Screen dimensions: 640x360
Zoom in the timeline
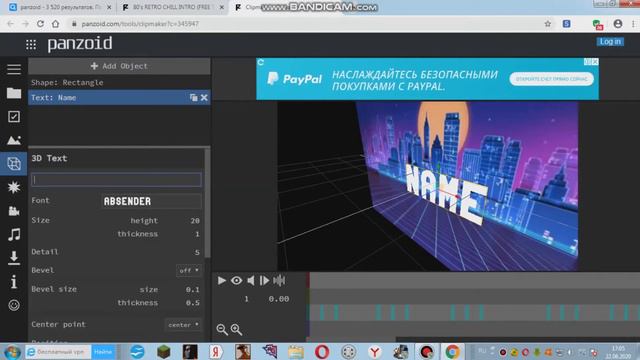coord(236,329)
